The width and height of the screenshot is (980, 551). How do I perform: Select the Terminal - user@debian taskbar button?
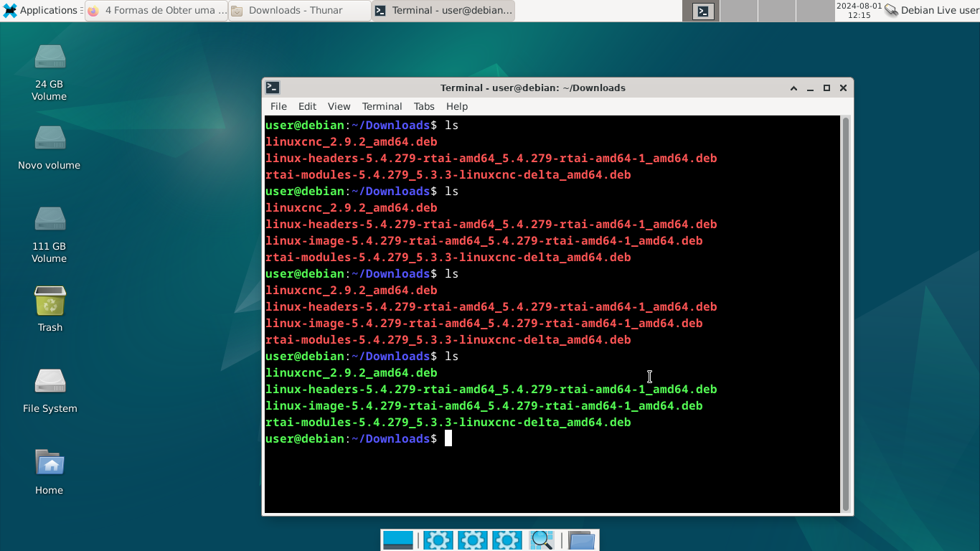tap(443, 10)
